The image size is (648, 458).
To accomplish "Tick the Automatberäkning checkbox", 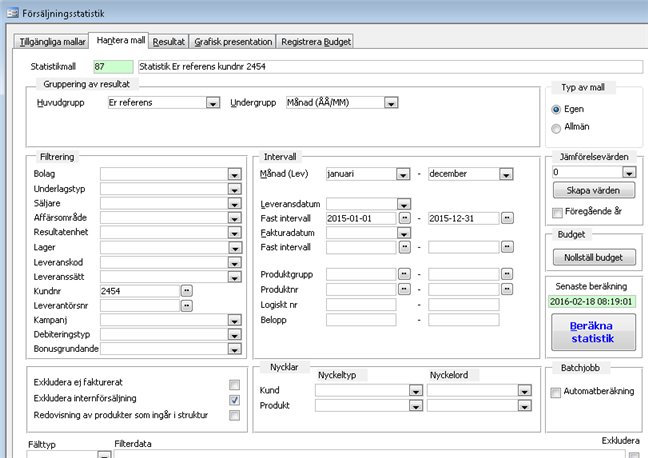I will point(556,392).
